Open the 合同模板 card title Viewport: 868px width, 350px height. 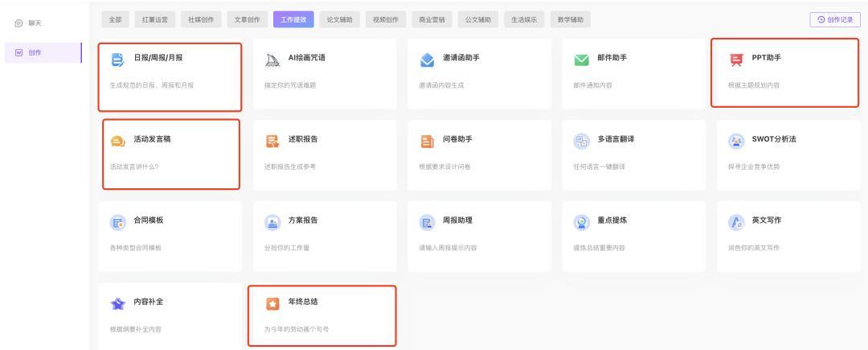[149, 220]
